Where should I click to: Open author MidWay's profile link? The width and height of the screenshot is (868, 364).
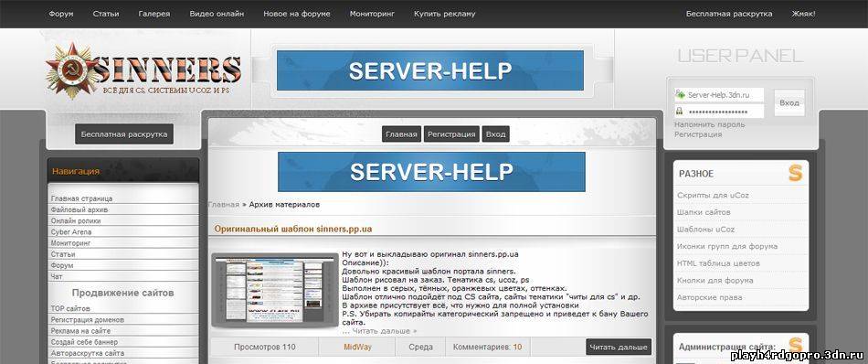357,348
